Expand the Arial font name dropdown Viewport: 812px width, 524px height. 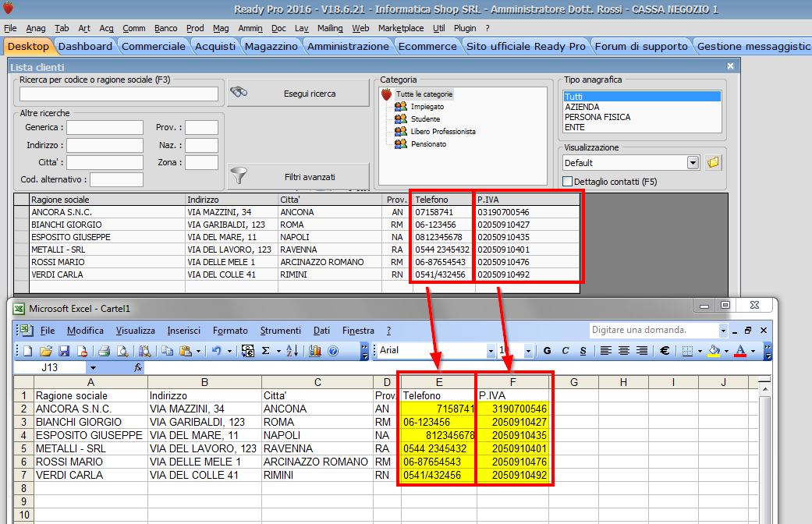(491, 351)
